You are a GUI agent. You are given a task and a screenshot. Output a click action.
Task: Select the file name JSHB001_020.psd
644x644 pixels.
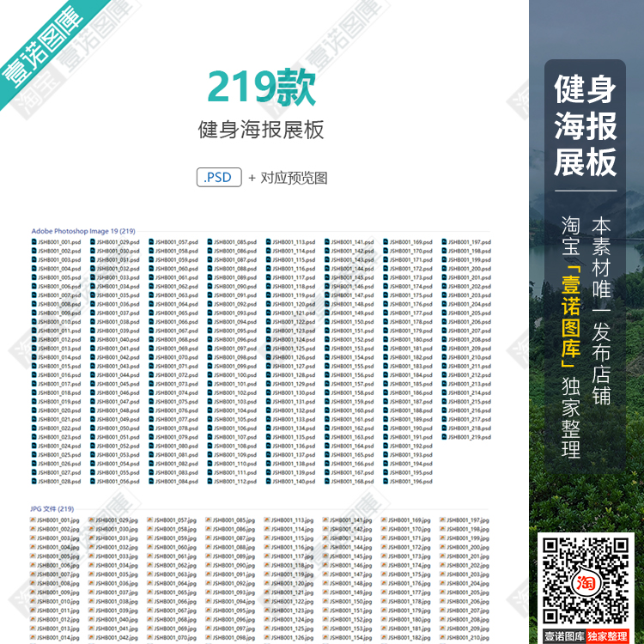pyautogui.click(x=59, y=410)
